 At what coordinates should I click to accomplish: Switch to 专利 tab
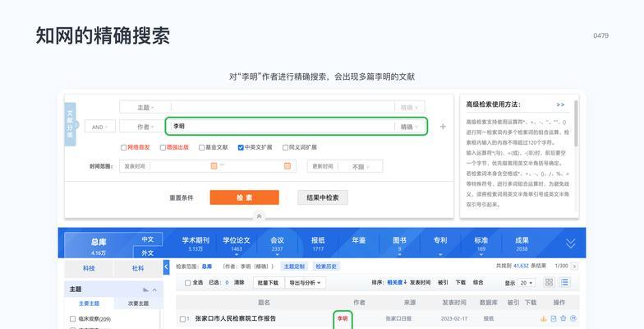point(440,240)
